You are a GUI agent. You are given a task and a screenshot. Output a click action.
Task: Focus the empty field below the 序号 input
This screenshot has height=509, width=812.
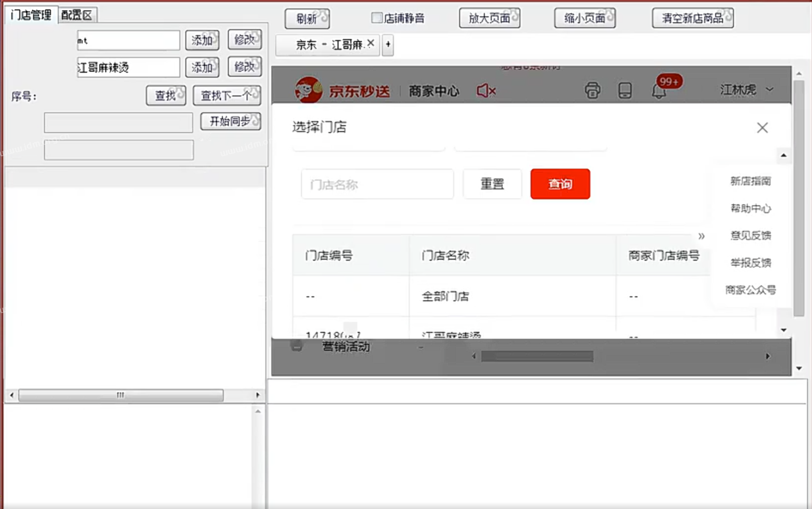(119, 150)
